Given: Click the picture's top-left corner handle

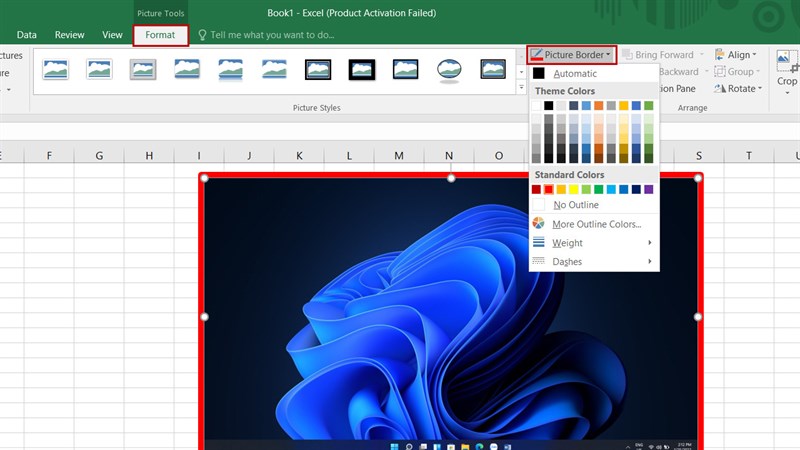Looking at the screenshot, I should tap(205, 178).
